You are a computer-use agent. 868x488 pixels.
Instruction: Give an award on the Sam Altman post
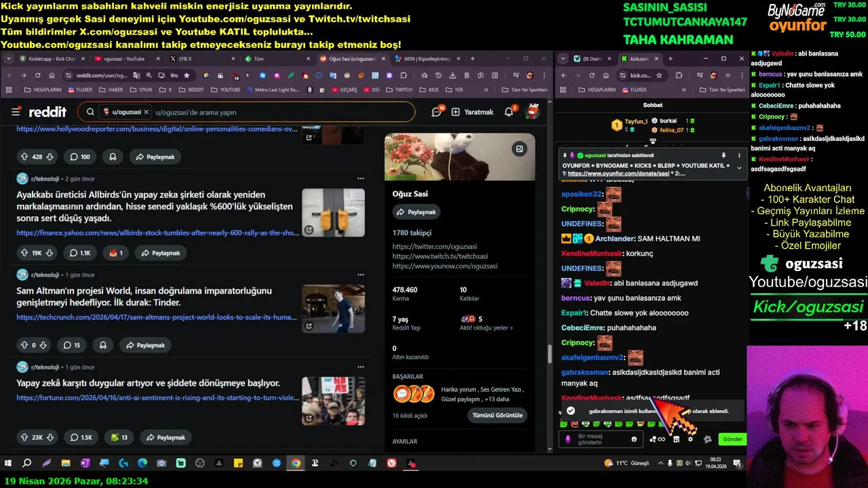(103, 345)
